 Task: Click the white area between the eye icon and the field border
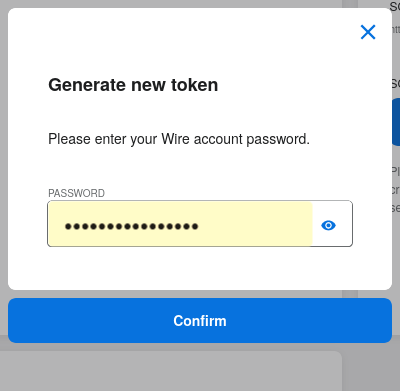344,224
